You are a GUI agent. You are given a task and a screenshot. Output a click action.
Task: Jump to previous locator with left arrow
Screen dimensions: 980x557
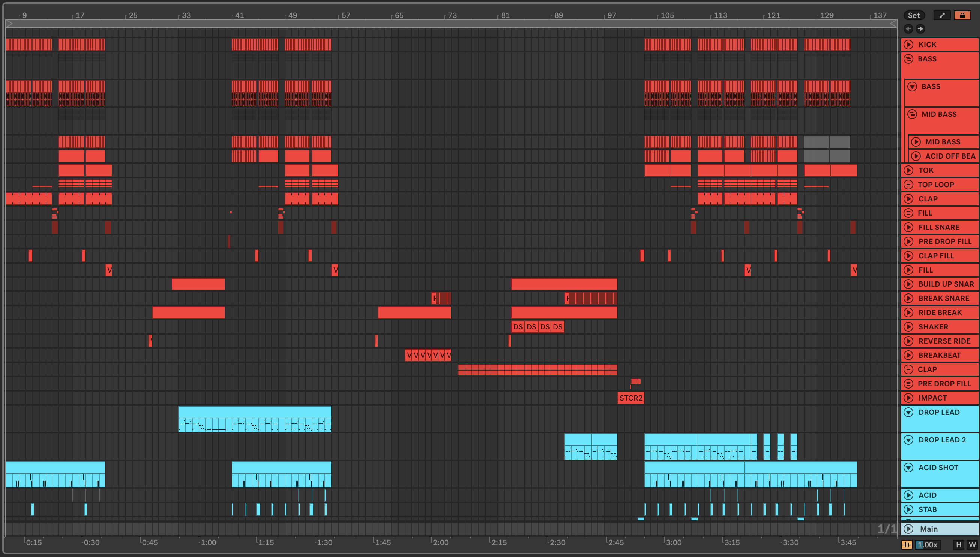tap(908, 29)
